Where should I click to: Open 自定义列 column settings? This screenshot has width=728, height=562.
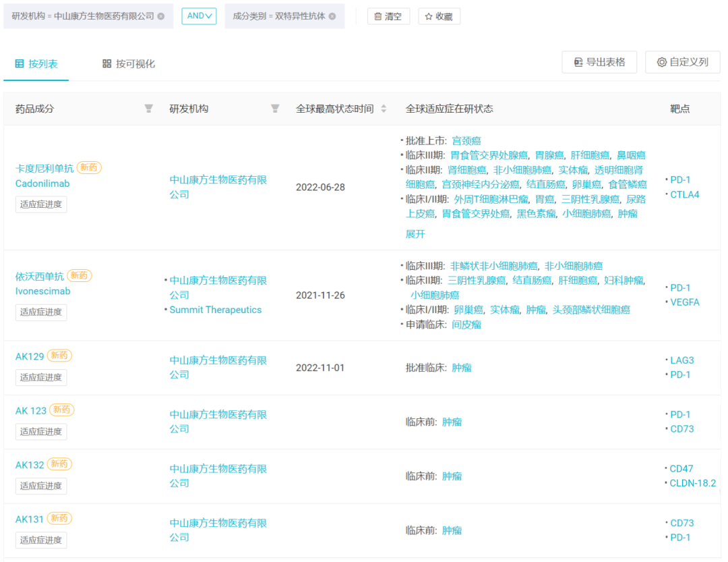tap(682, 62)
